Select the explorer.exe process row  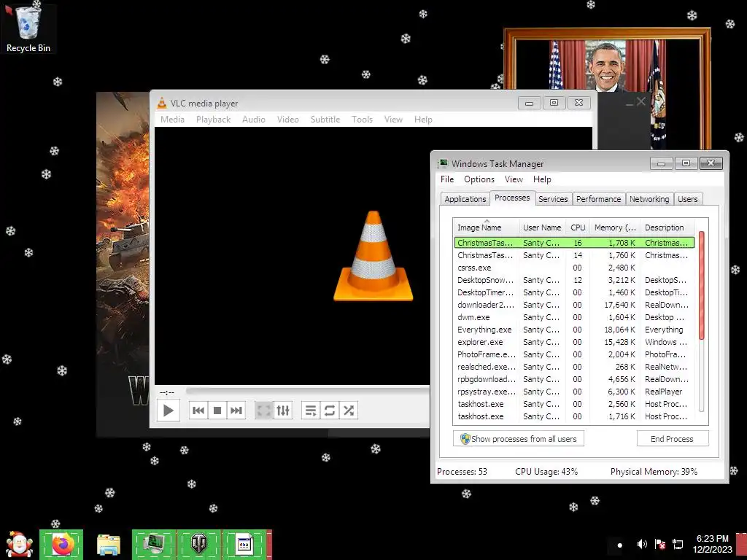[574, 342]
